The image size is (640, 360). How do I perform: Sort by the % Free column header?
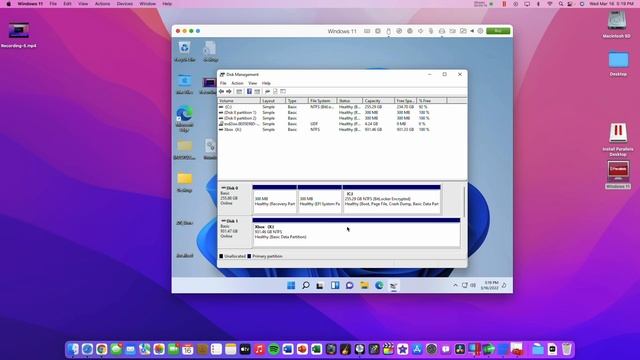[x=432, y=100]
